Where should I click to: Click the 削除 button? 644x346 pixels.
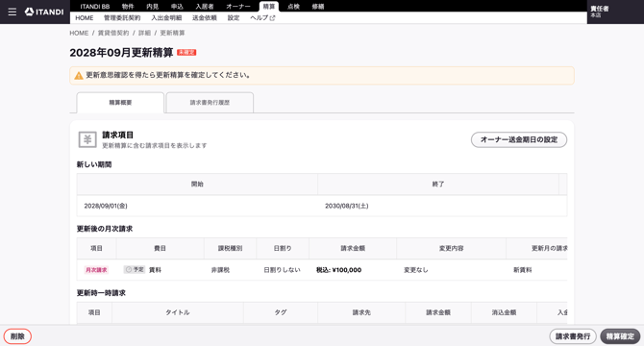click(x=17, y=336)
